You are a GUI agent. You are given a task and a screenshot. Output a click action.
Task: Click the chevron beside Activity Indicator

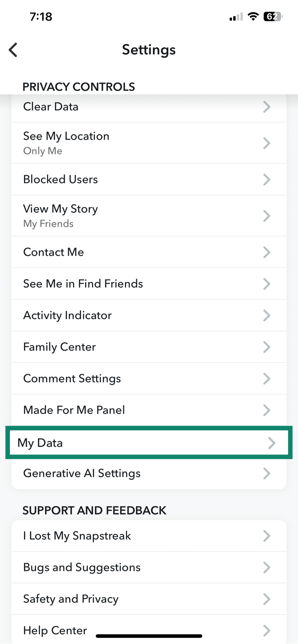(x=267, y=315)
